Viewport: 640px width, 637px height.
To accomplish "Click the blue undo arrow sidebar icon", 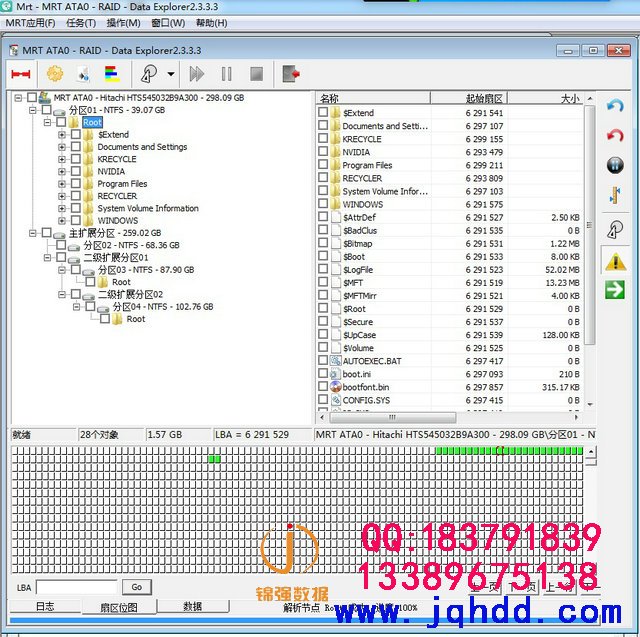I will tap(615, 107).
